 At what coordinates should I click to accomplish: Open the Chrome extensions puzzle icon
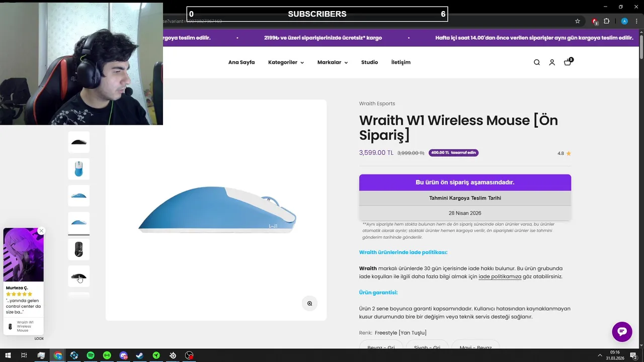coord(606,21)
